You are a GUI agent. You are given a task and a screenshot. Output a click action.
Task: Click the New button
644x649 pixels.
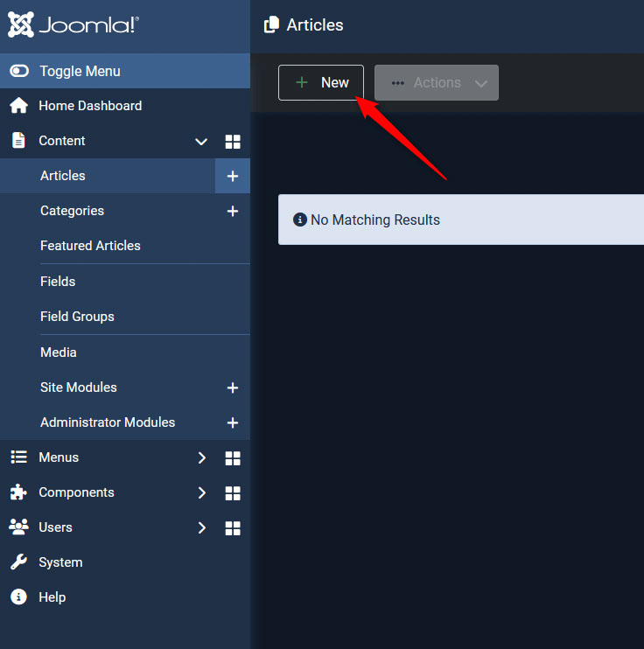coord(321,82)
